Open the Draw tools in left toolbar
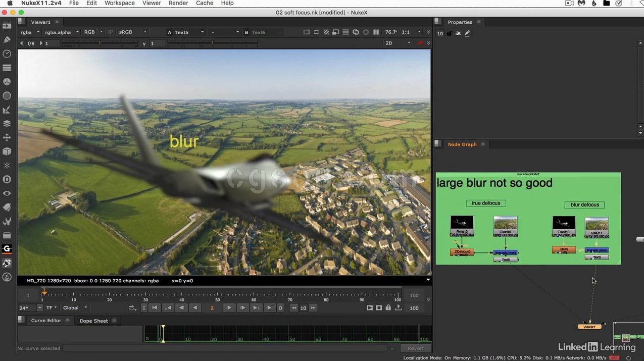This screenshot has height=361, width=644. (x=7, y=39)
